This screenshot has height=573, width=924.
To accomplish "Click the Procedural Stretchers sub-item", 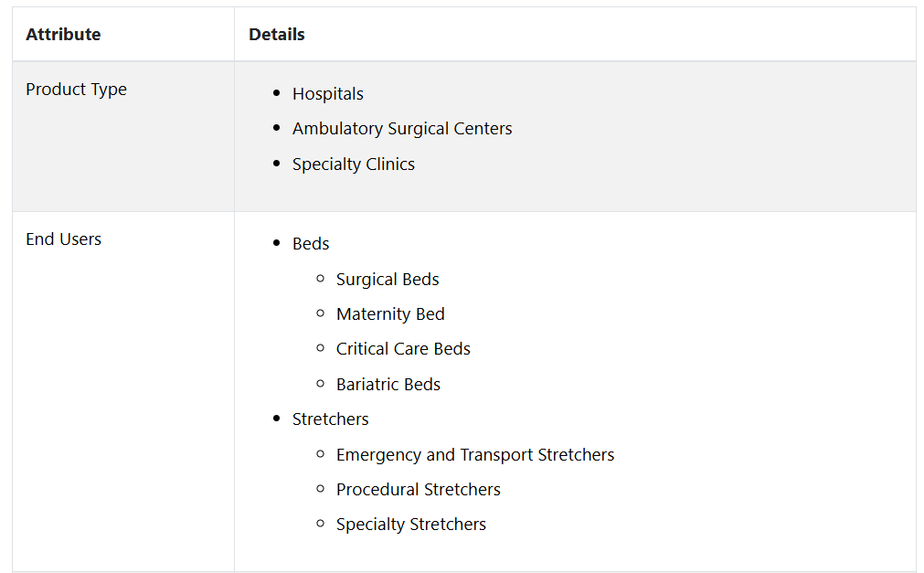I will tap(418, 490).
